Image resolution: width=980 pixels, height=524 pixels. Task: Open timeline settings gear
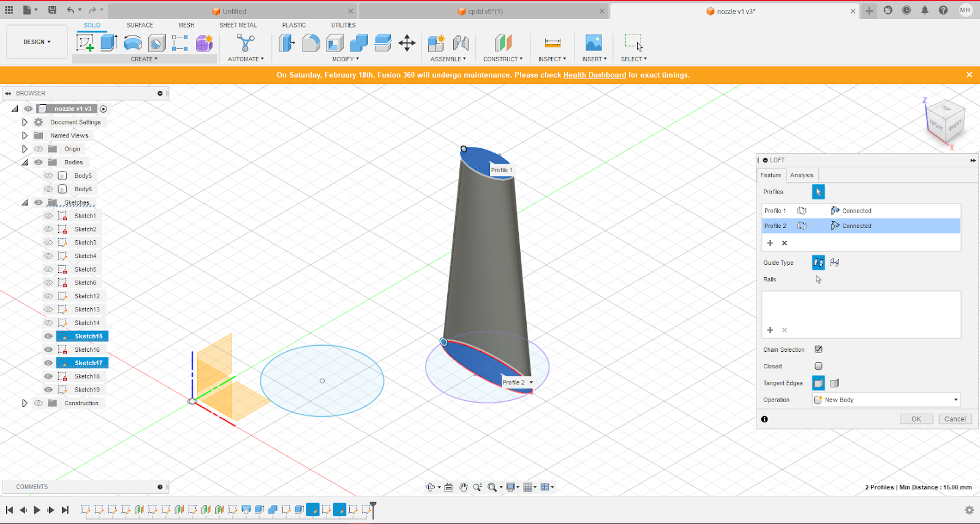pyautogui.click(x=969, y=510)
